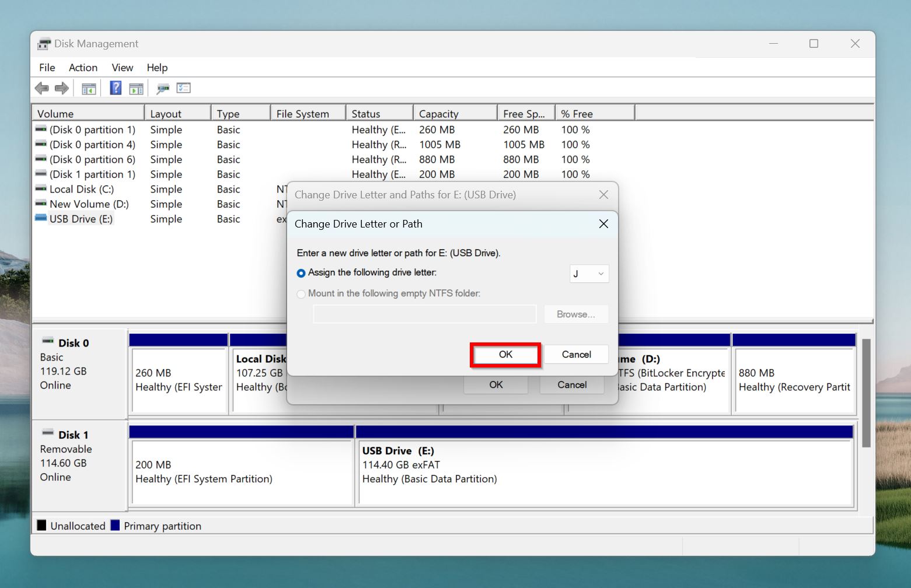
Task: Minimize the Disk Management window
Action: [x=773, y=44]
